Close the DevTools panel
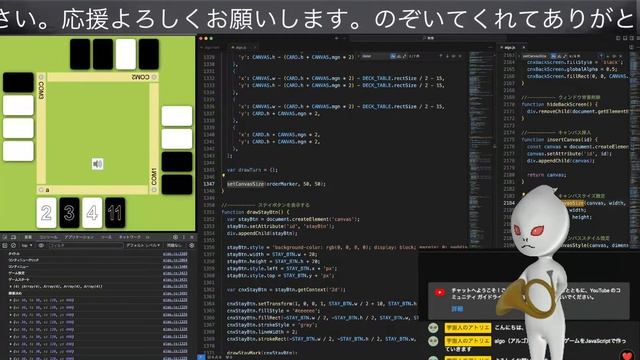The height and width of the screenshot is (360, 640). pos(192,237)
